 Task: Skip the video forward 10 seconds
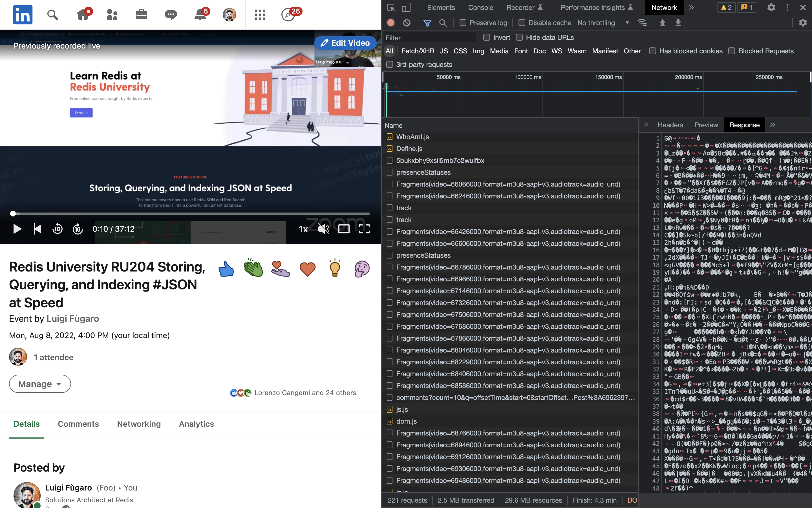pos(78,229)
